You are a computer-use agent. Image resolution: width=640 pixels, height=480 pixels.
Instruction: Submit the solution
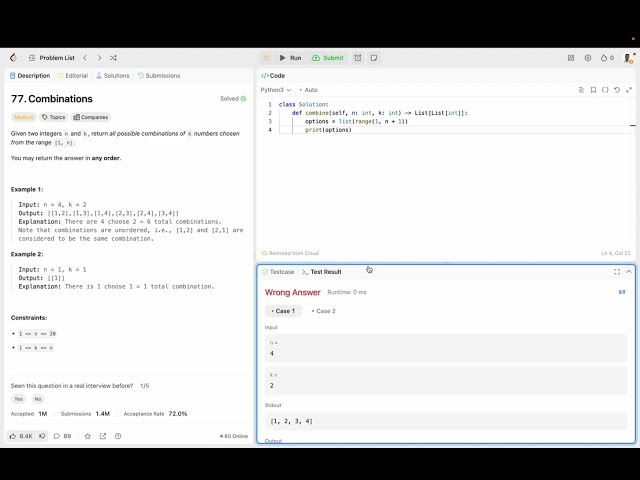click(328, 58)
